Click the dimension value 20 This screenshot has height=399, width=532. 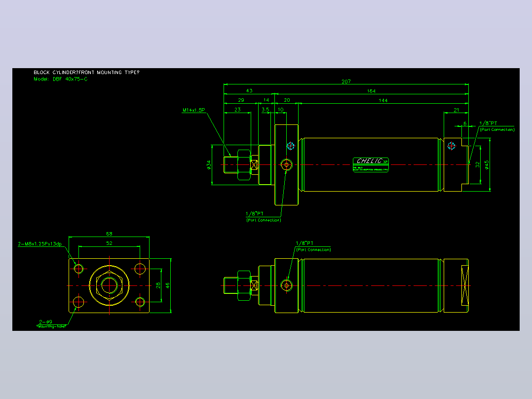click(287, 100)
